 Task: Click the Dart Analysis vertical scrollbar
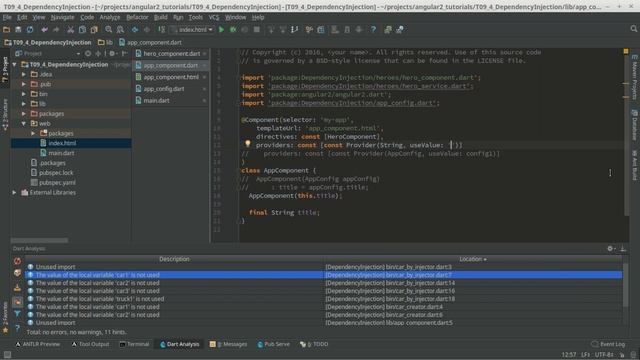(x=625, y=285)
